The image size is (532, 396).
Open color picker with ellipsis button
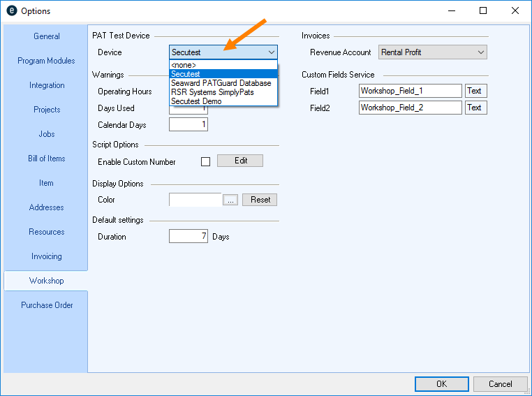[230, 200]
